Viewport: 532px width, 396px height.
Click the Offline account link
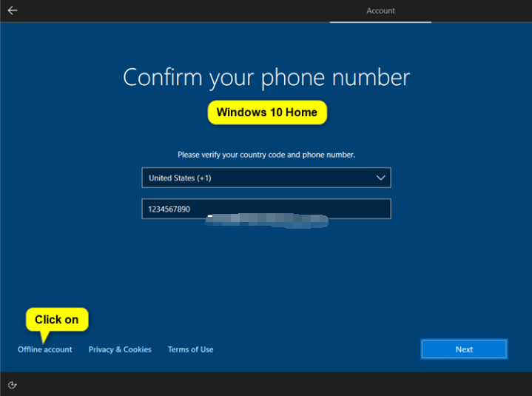pyautogui.click(x=45, y=349)
